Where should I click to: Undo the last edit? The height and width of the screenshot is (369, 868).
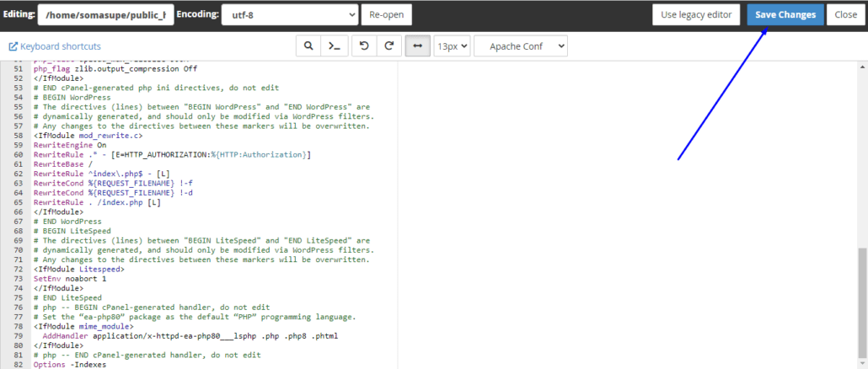point(364,46)
